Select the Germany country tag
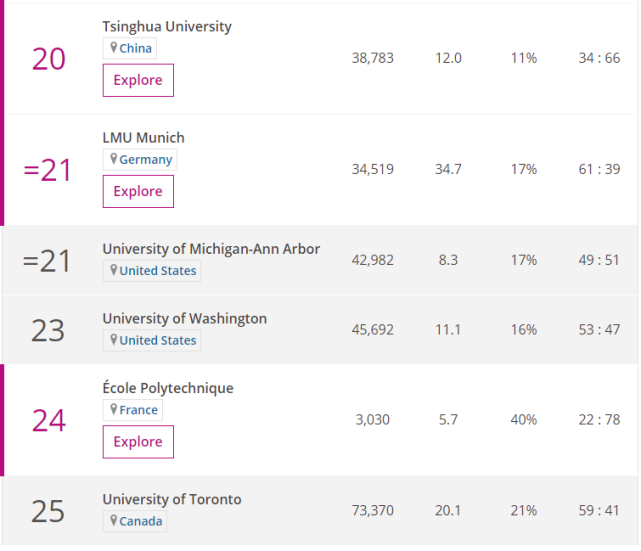The image size is (641, 551). tap(146, 160)
